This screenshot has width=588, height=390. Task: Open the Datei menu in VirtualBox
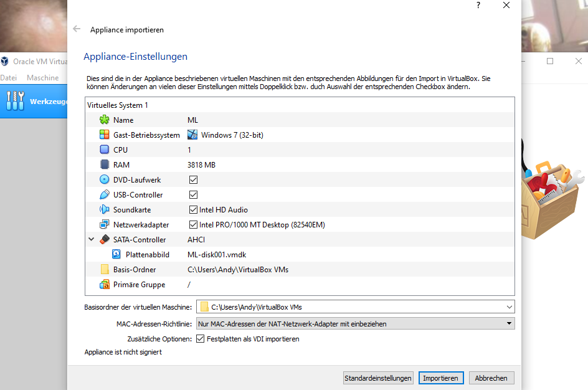[8, 78]
